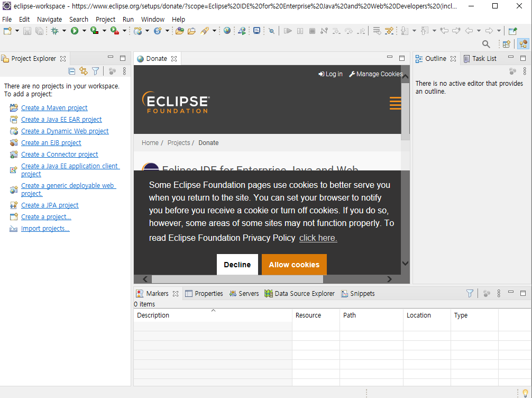Screen dimensions: 532x398
Task: Click the Pin Editor toolbar icon
Action: tap(513, 31)
